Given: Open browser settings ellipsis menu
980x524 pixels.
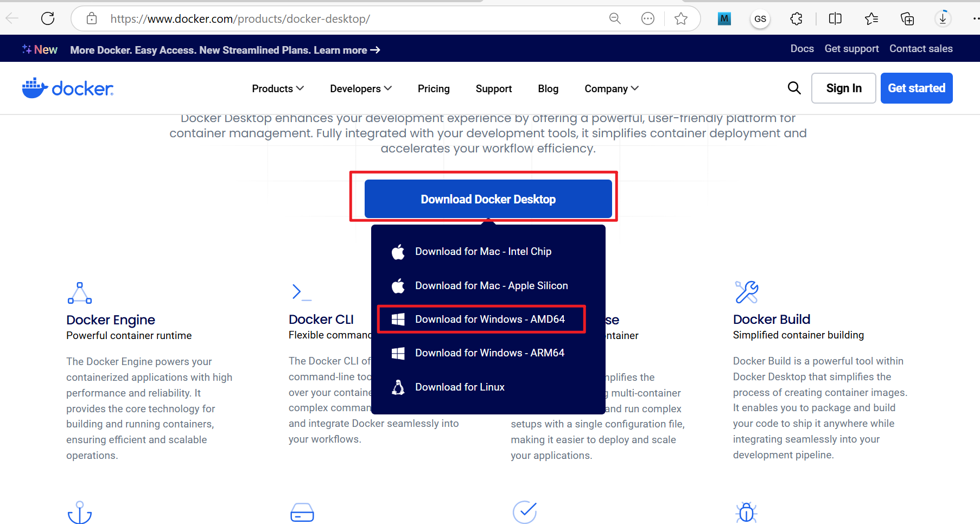Looking at the screenshot, I should 976,18.
